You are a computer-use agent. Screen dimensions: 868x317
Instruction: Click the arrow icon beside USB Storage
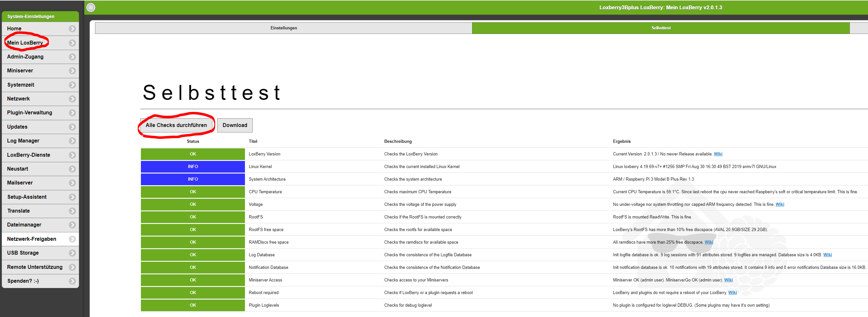72,253
